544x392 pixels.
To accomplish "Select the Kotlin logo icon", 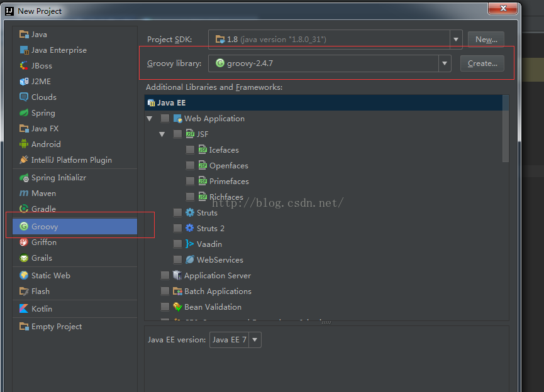I will [24, 309].
